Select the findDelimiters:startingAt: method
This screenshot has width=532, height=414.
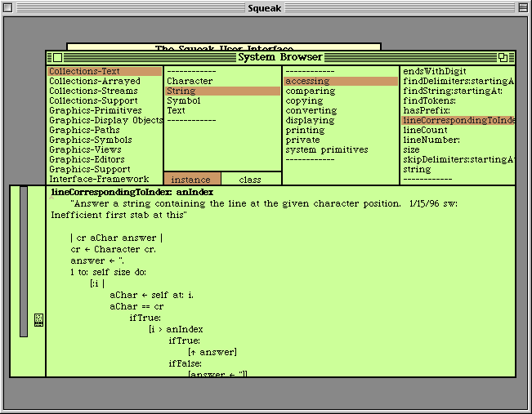coord(458,81)
